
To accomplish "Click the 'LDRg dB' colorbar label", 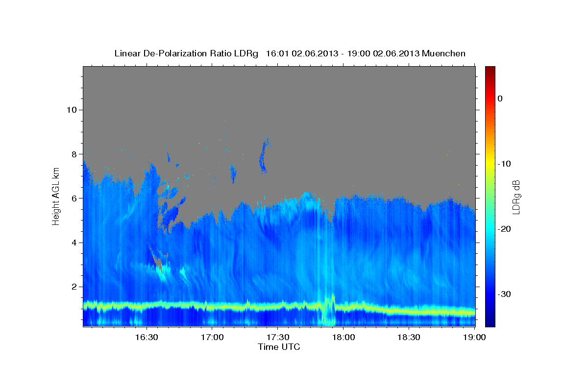I will pyautogui.click(x=515, y=196).
